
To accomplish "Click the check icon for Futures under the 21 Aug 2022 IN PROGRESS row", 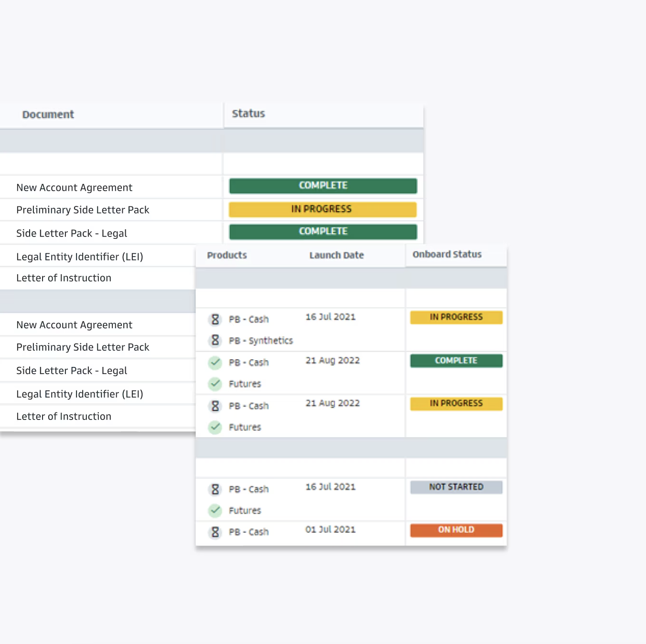I will [215, 427].
